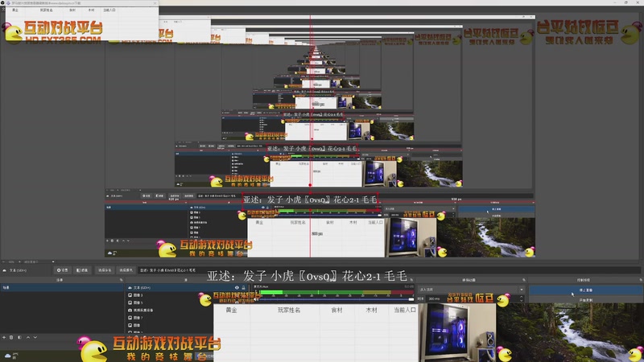Maximize the OBS main window
644x362 pixels.
pos(626,2)
